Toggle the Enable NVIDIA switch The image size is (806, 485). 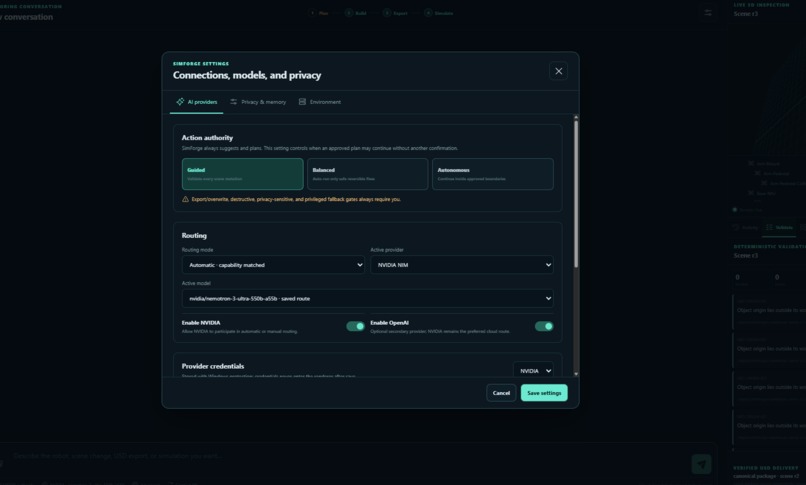355,326
